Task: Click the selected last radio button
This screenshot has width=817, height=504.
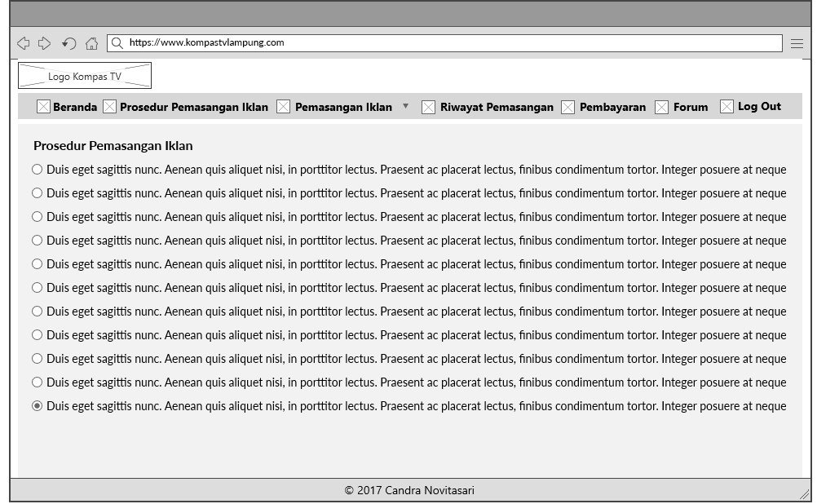Action: [x=37, y=406]
